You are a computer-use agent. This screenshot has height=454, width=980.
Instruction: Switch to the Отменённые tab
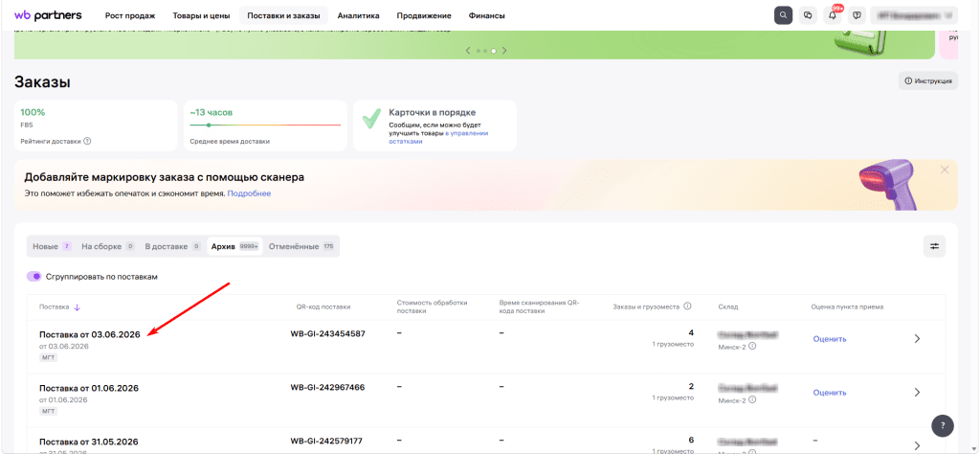pos(301,246)
